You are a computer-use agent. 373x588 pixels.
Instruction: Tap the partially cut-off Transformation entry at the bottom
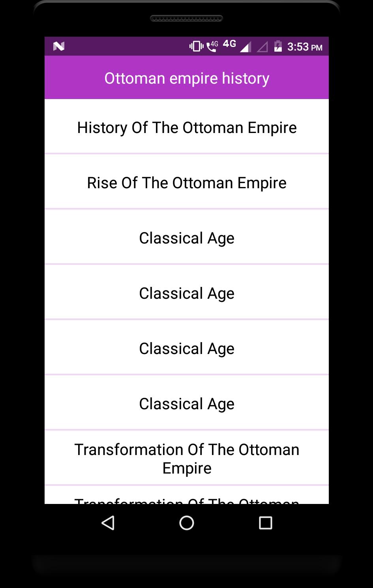187,498
